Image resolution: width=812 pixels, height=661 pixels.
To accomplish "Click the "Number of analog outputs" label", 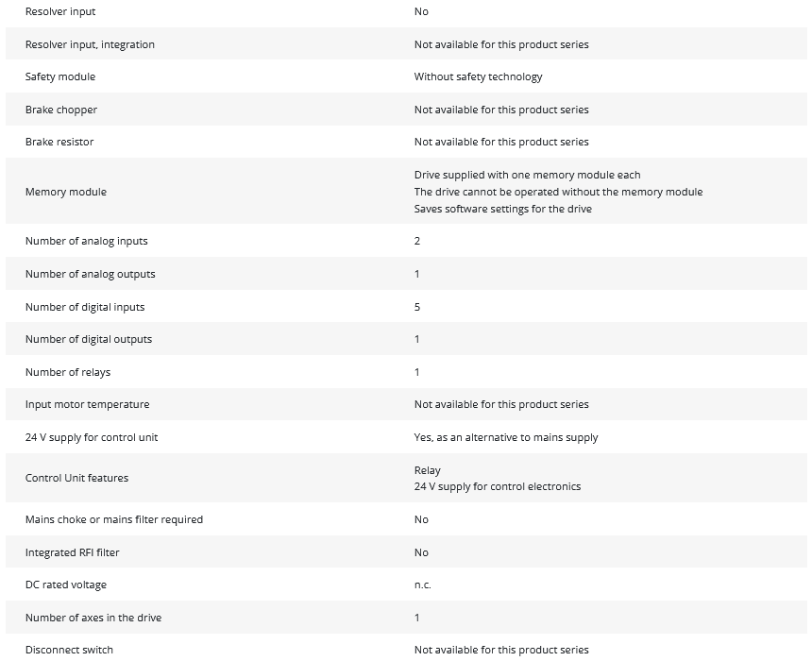I will 91,274.
